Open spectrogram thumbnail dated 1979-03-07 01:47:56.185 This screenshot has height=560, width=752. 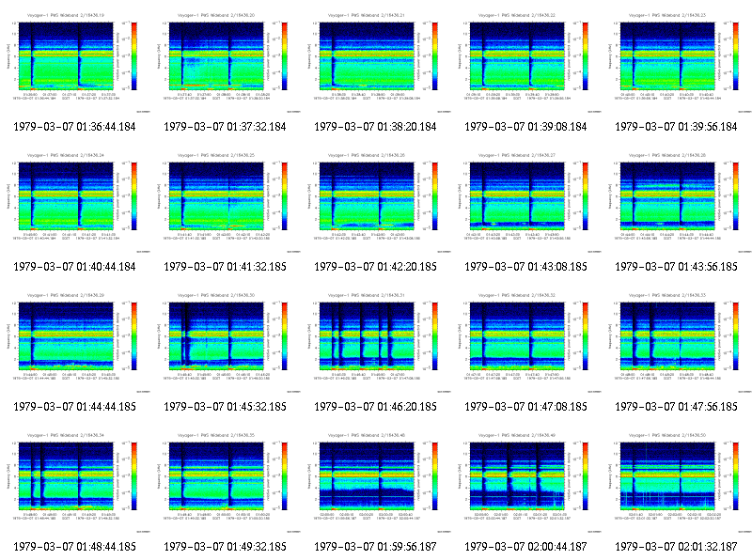677,342
